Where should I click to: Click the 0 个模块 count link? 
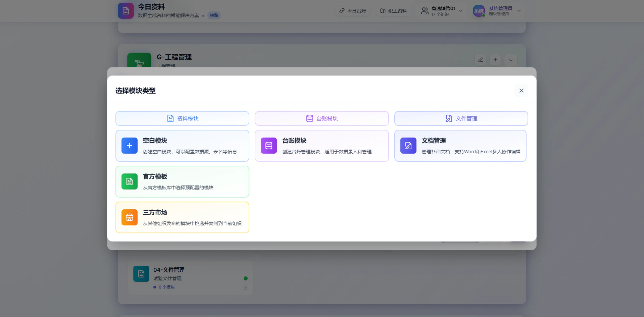pyautogui.click(x=166, y=287)
